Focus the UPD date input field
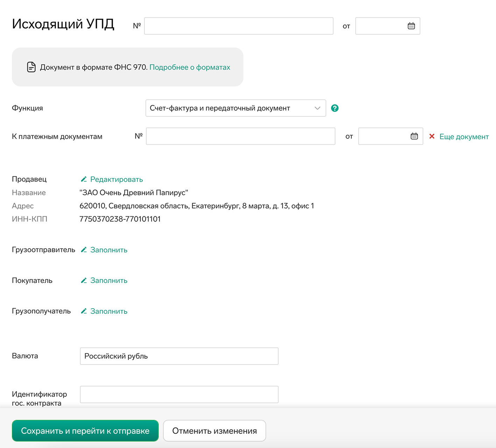The height and width of the screenshot is (448, 496). click(388, 26)
